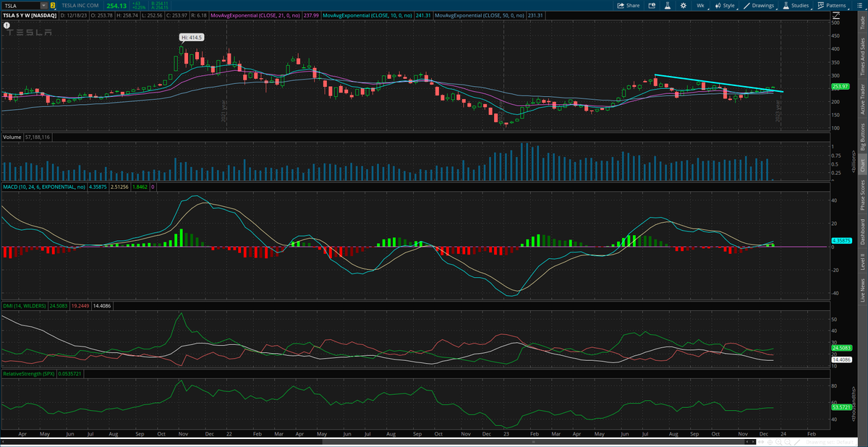Click the O: 253.78 open readout
Viewport: 868px width, 447px height.
click(x=101, y=14)
